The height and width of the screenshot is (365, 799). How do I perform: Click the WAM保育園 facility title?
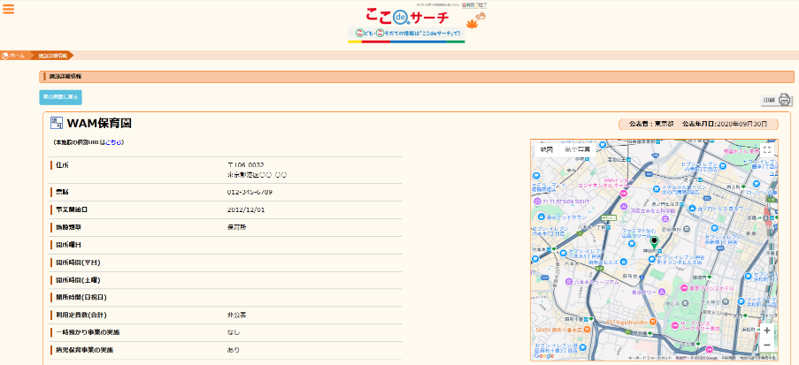(x=99, y=123)
